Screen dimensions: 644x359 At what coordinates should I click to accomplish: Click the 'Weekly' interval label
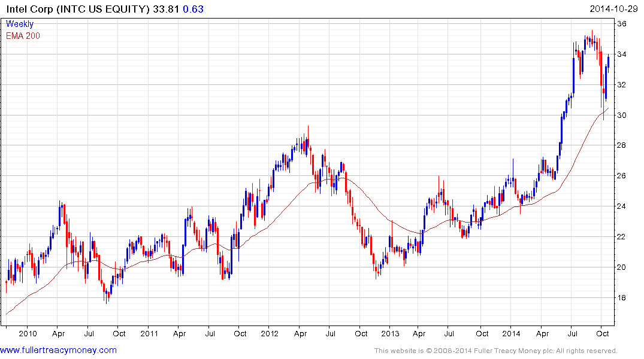pos(20,24)
